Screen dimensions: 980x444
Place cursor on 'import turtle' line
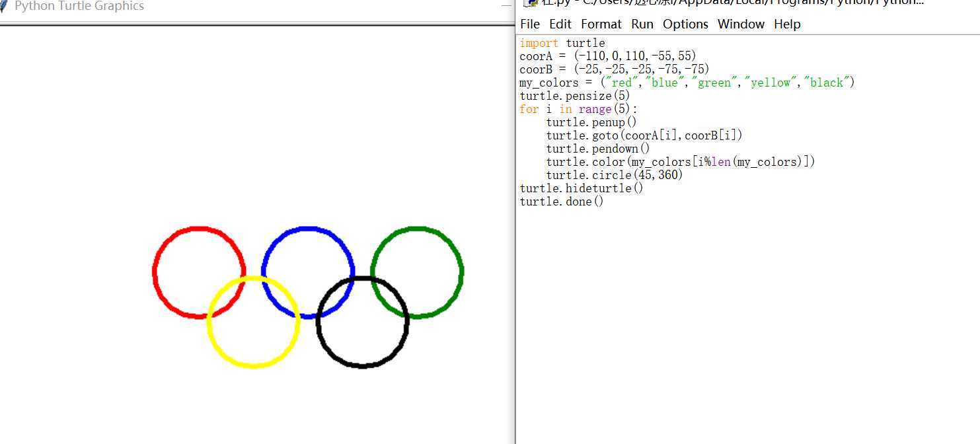tap(562, 43)
